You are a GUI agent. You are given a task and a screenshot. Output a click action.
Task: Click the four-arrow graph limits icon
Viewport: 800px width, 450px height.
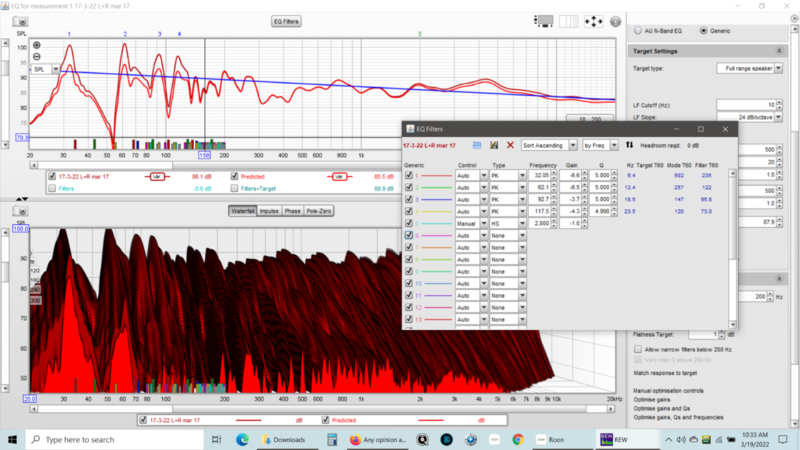tap(593, 20)
